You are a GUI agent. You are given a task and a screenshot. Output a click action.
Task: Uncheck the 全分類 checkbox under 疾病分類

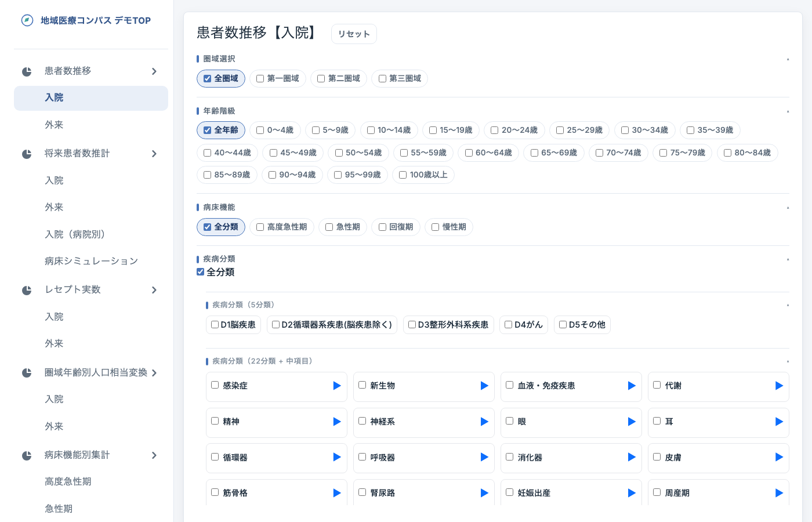coord(201,272)
